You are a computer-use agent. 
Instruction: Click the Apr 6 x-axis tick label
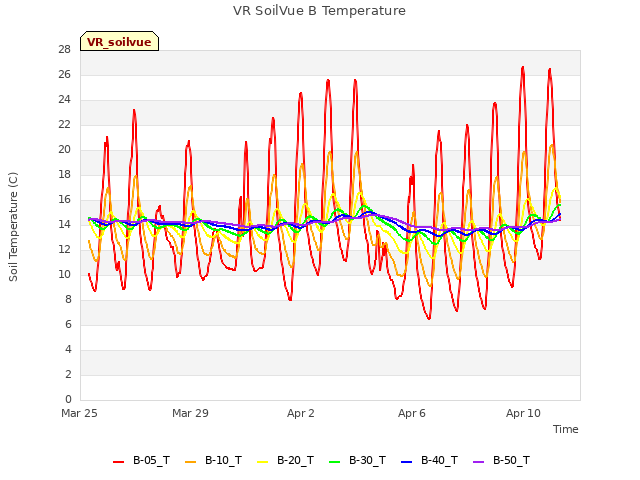coord(412,413)
